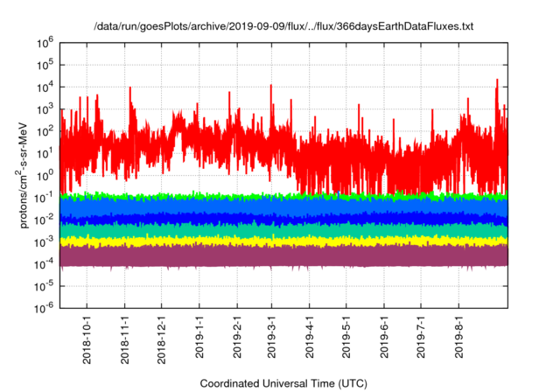The width and height of the screenshot is (560, 392).
Task: Click the 2019-3-1 date tick label
Action: (271, 336)
